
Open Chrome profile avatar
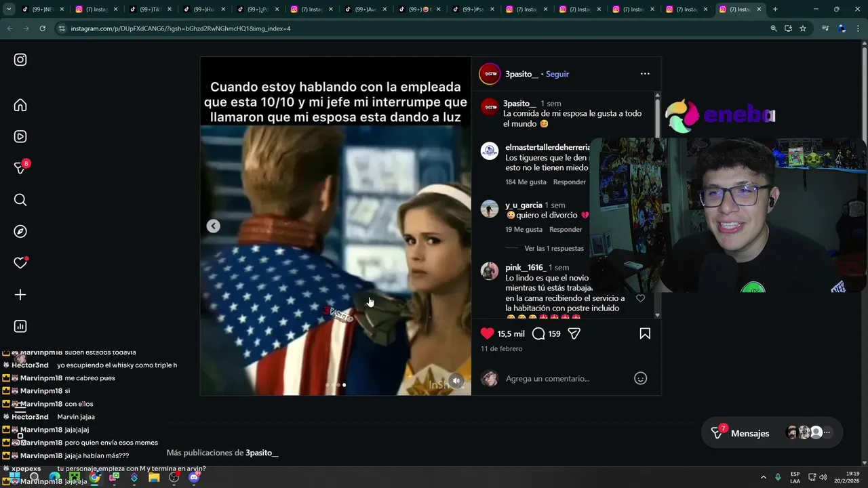(842, 28)
